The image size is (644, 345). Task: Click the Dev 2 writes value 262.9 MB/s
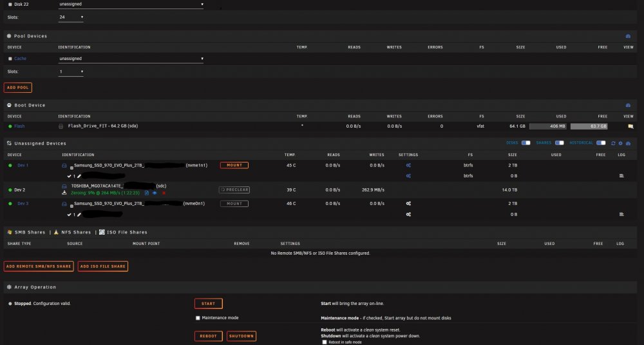(x=373, y=190)
